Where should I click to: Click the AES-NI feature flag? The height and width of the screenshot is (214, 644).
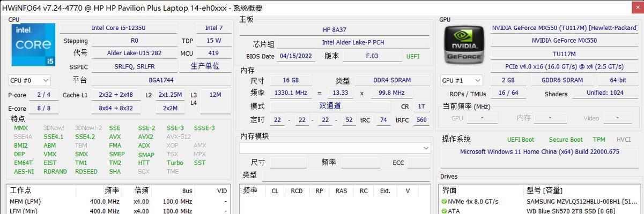(24, 171)
